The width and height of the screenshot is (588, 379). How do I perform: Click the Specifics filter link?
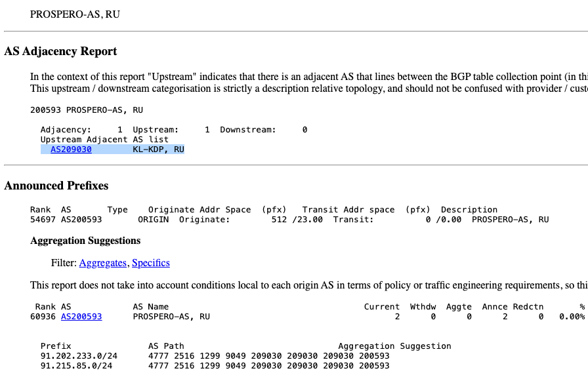pos(150,263)
